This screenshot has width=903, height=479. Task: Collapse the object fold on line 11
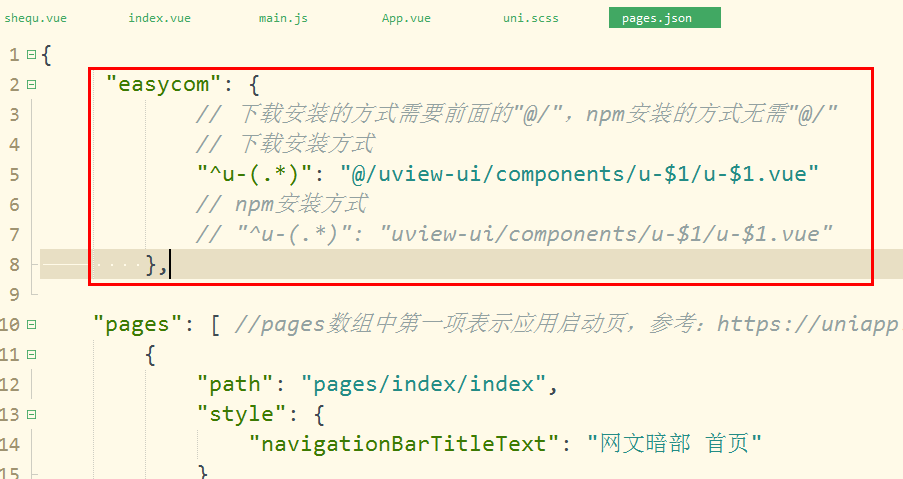32,354
